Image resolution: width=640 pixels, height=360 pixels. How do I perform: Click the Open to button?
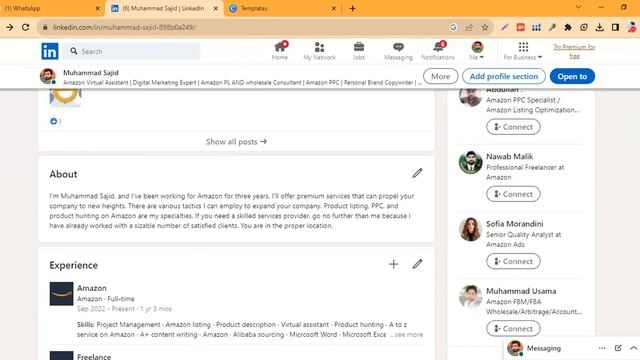pyautogui.click(x=572, y=76)
